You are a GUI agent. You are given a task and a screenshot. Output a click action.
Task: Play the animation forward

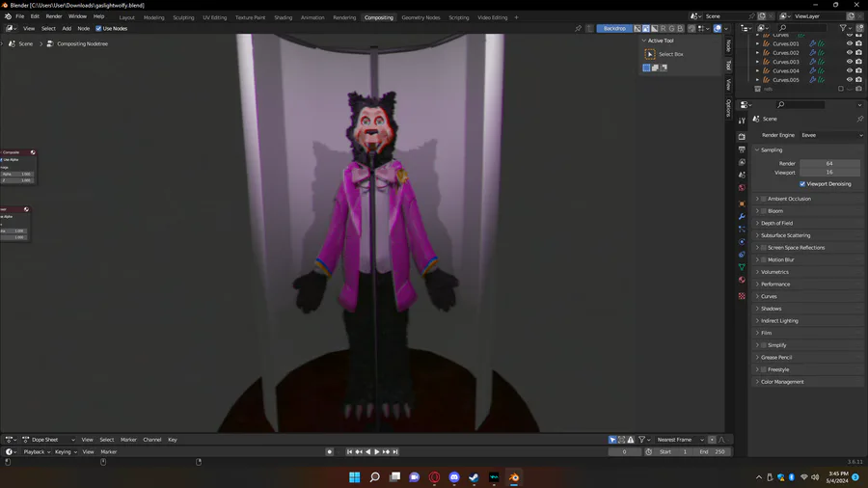coord(377,451)
